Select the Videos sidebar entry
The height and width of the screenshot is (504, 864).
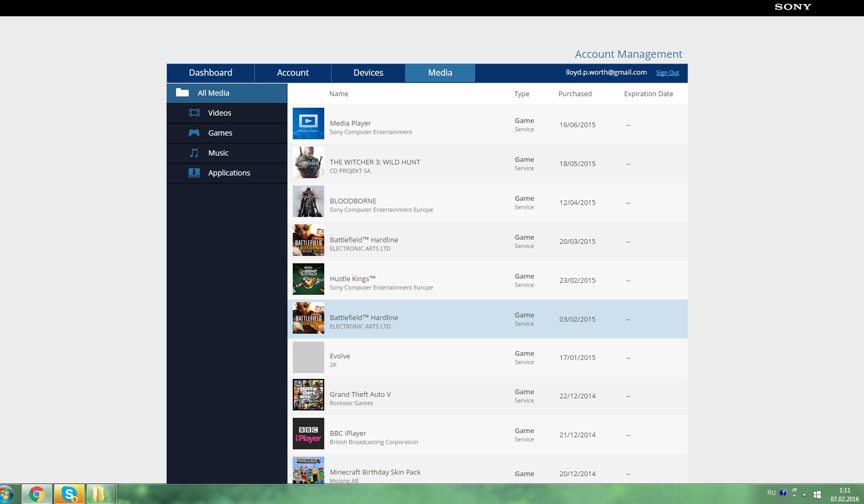click(x=227, y=113)
